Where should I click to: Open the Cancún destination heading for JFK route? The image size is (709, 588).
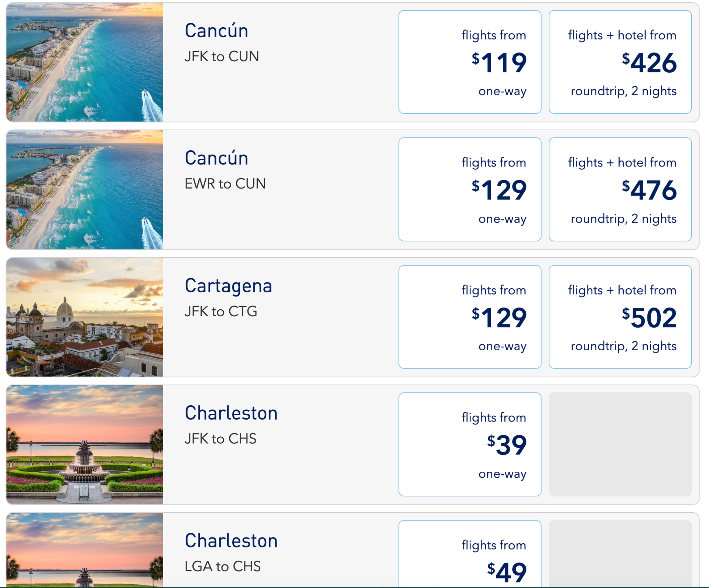(216, 31)
